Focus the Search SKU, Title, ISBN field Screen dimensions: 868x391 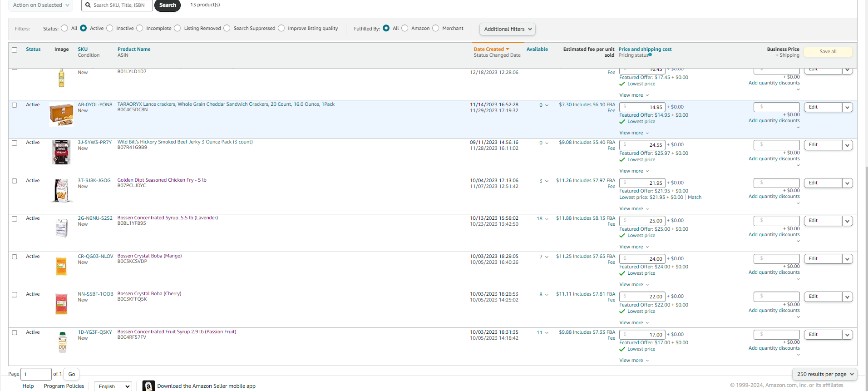pyautogui.click(x=117, y=5)
